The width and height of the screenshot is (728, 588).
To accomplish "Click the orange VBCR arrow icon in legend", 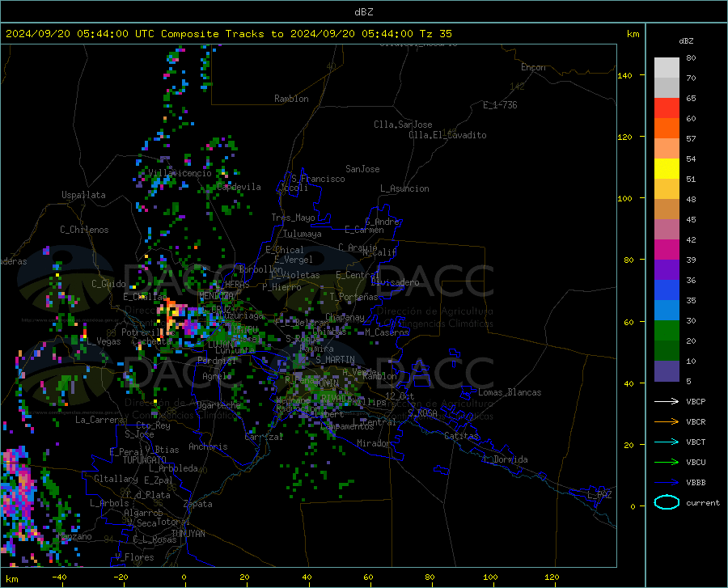I will click(x=667, y=422).
